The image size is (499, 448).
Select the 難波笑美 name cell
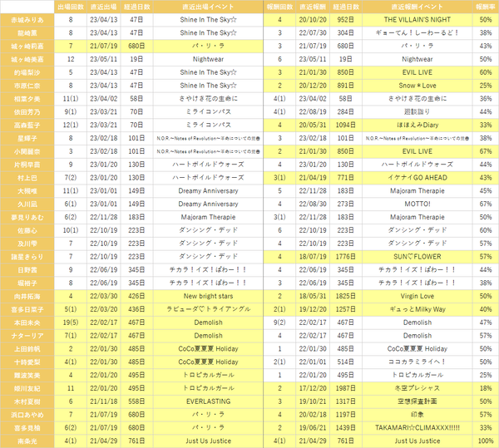[x=27, y=376]
